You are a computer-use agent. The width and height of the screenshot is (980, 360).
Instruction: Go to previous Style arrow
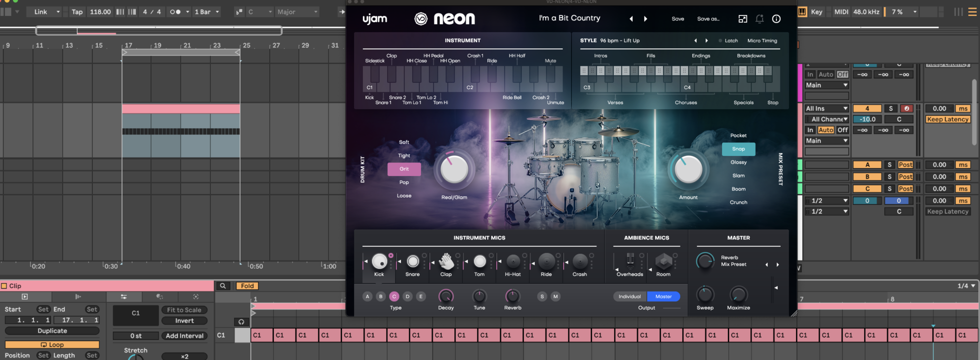pos(695,40)
